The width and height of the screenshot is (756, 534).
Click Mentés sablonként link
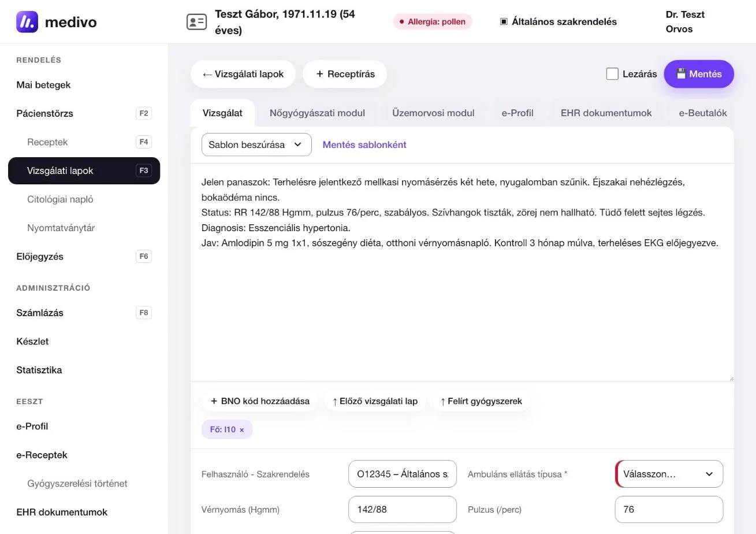click(364, 144)
